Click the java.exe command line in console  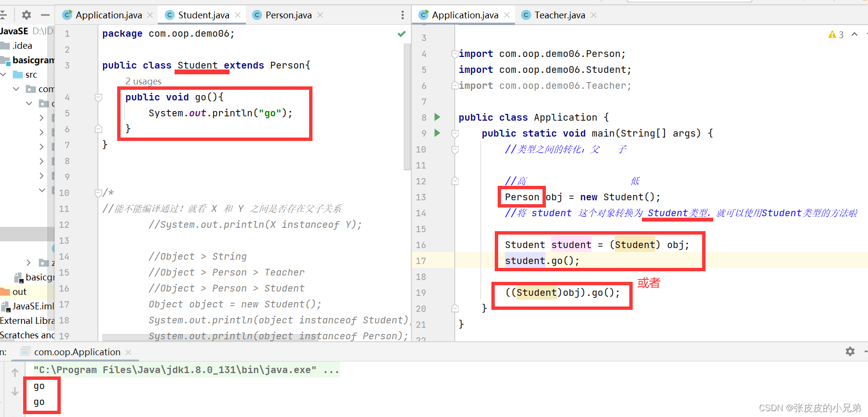pos(186,370)
